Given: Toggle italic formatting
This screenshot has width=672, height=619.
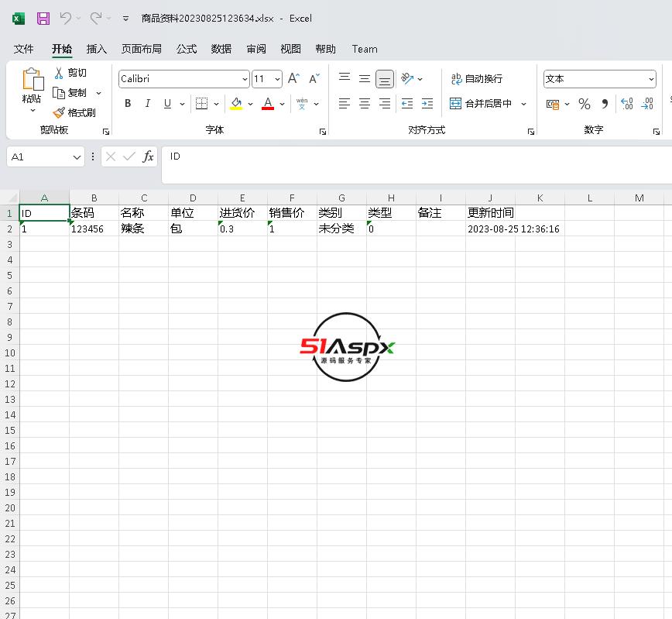Looking at the screenshot, I should pos(147,104).
